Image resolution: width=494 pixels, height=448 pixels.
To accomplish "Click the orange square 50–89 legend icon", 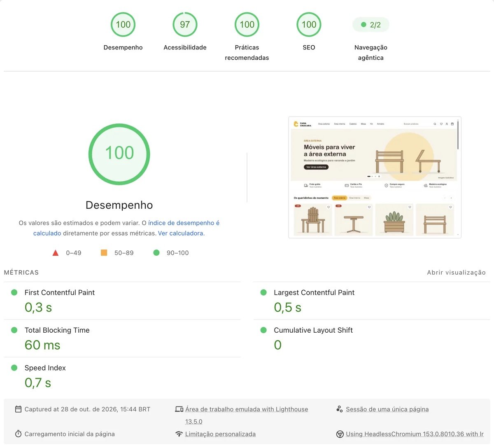I will pos(104,253).
